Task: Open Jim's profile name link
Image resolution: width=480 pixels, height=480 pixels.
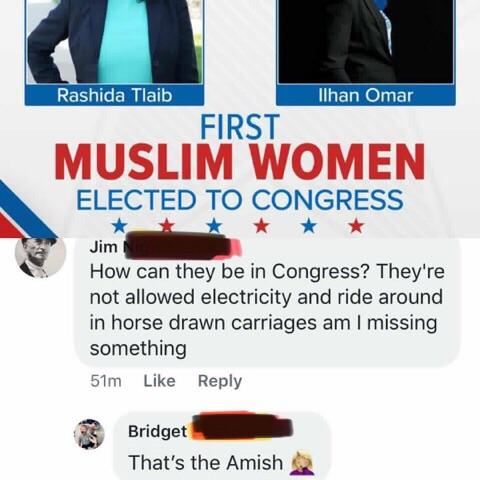Action: pos(104,248)
